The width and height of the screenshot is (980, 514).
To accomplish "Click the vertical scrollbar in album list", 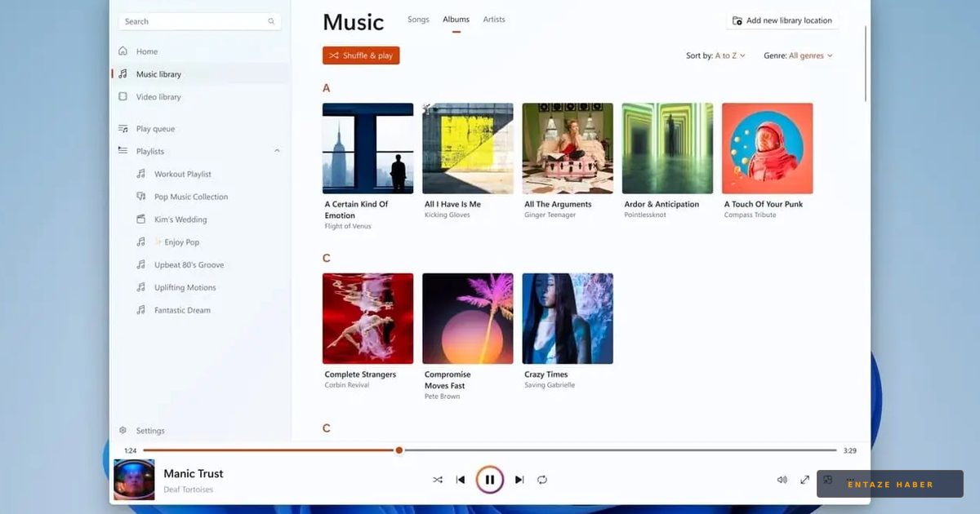I will coord(866,64).
